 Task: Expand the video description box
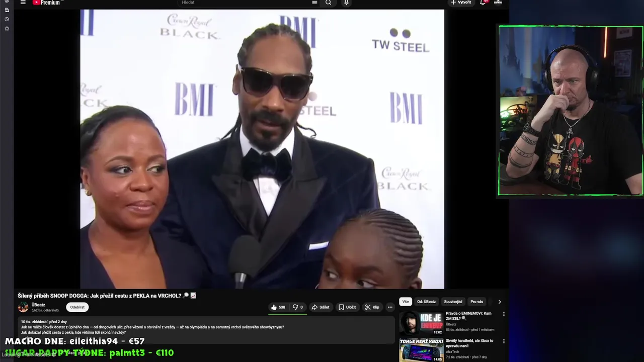[206, 330]
